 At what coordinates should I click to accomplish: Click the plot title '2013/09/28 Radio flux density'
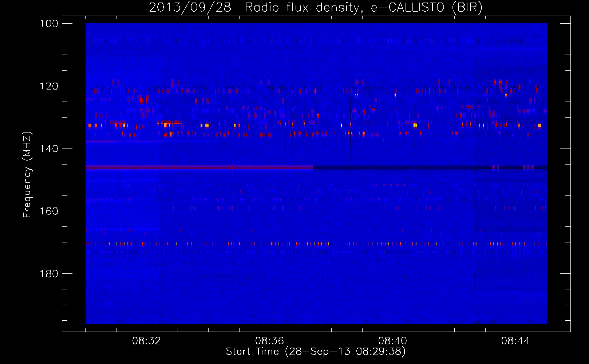254,7
